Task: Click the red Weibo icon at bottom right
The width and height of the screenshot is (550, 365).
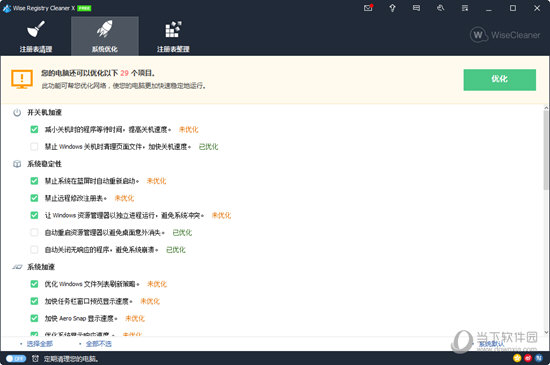Action: click(528, 358)
